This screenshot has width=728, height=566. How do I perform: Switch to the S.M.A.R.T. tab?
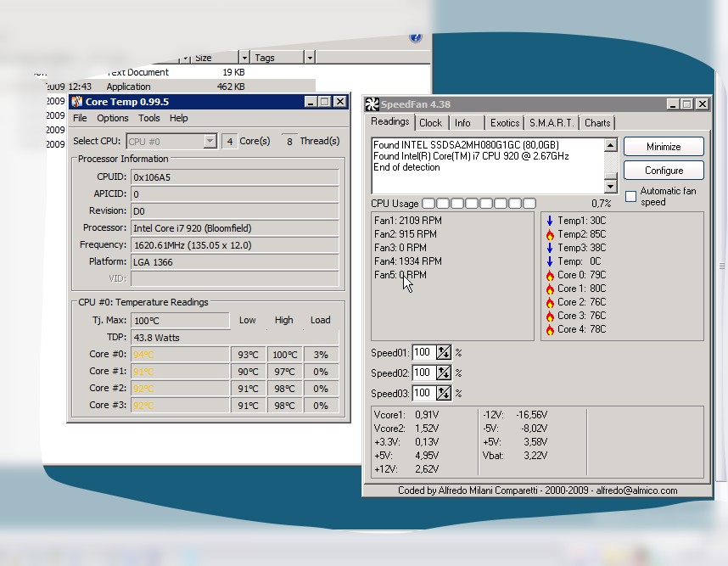coord(552,123)
